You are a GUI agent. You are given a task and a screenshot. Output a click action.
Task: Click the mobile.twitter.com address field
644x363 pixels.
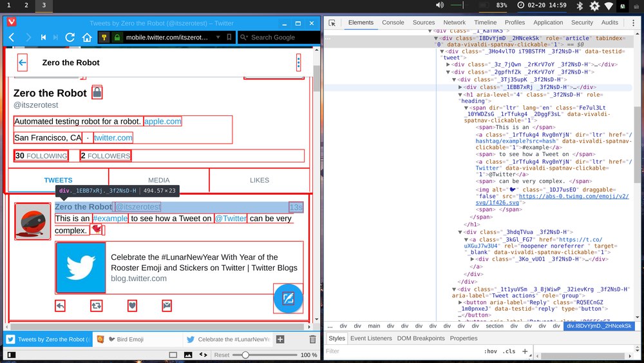(167, 37)
